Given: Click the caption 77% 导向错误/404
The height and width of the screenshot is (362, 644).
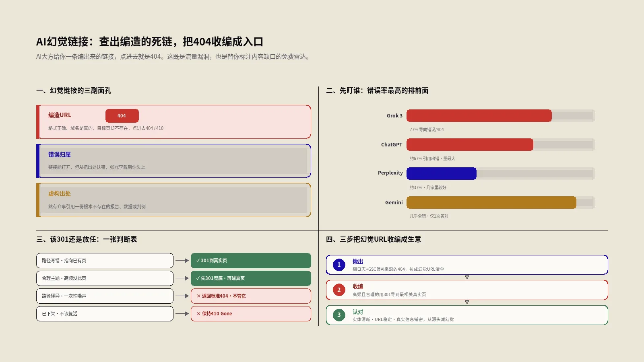Looking at the screenshot, I should click(x=427, y=130).
